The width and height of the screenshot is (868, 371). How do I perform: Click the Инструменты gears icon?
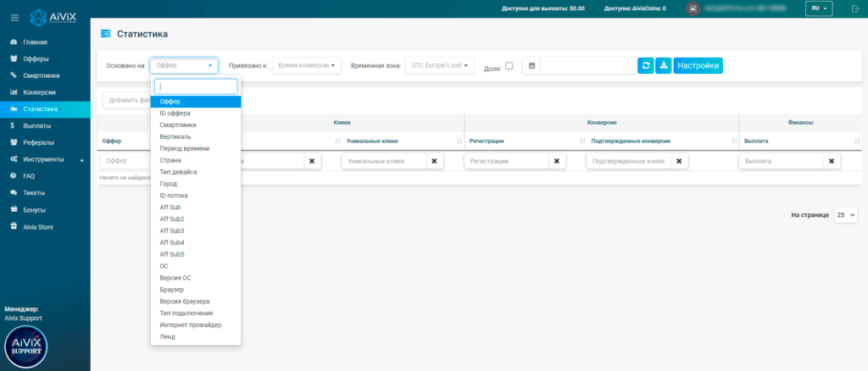pos(14,159)
